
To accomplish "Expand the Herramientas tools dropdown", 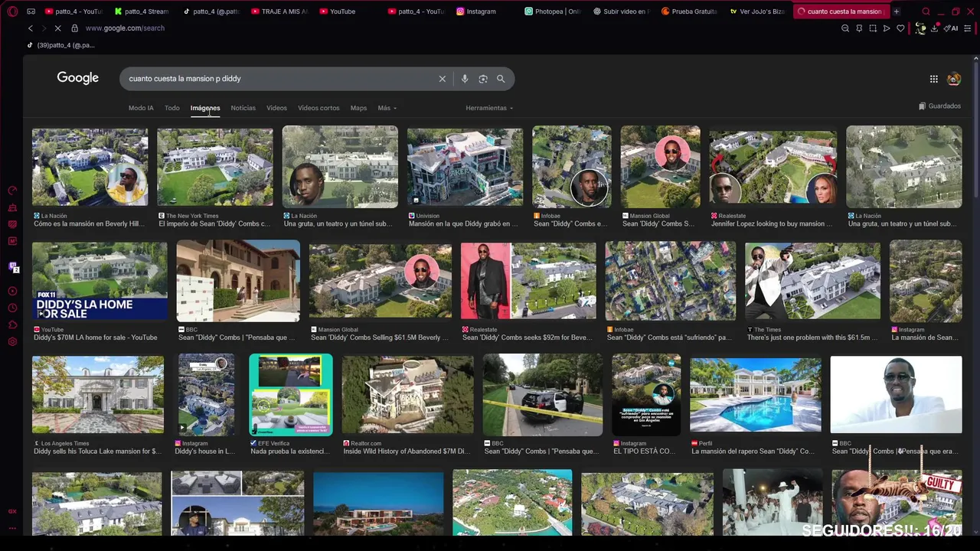I will (489, 108).
